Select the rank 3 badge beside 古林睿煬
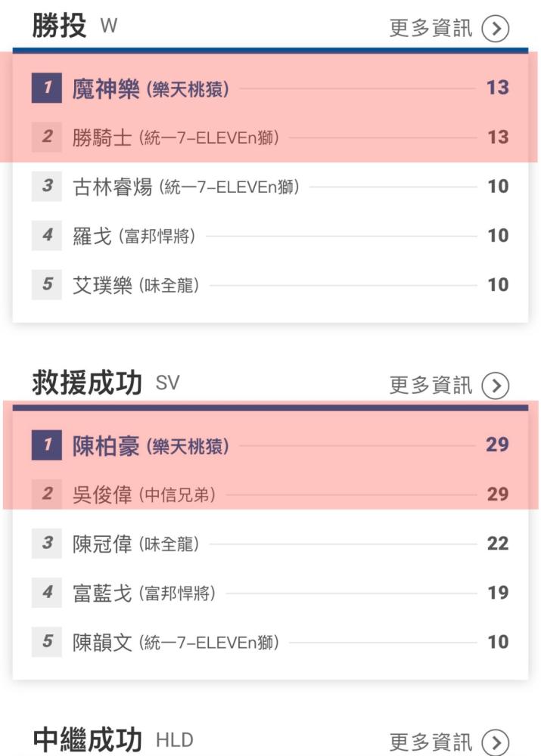 pos(47,186)
